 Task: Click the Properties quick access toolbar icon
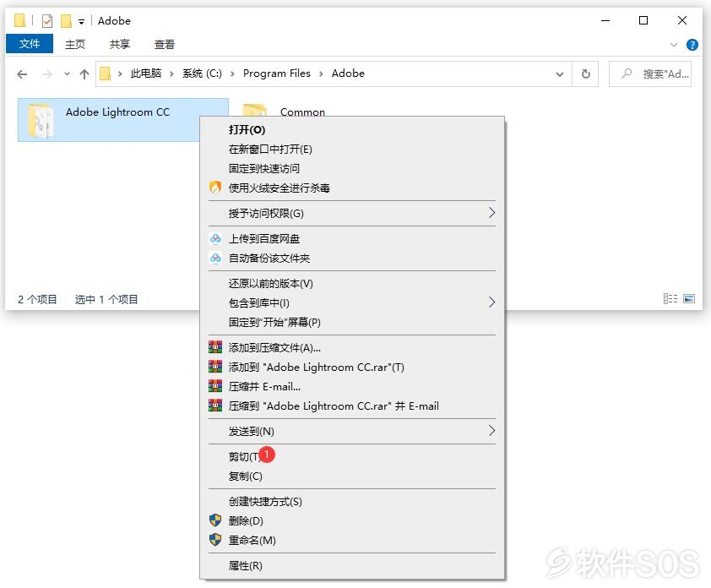47,21
